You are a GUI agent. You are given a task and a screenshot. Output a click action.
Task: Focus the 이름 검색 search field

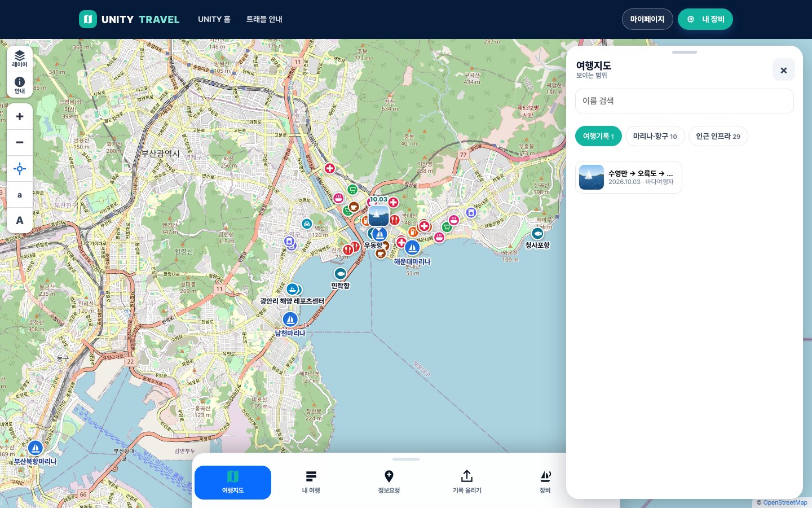pyautogui.click(x=685, y=101)
